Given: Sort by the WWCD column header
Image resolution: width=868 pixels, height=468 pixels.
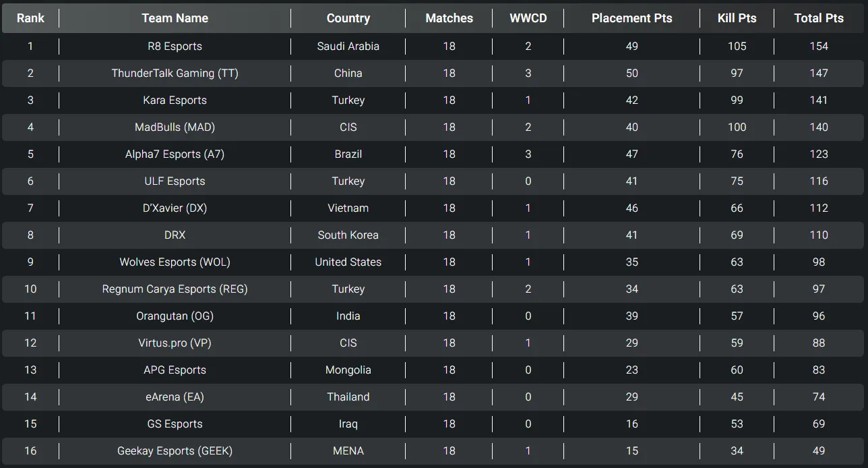Looking at the screenshot, I should pyautogui.click(x=528, y=18).
